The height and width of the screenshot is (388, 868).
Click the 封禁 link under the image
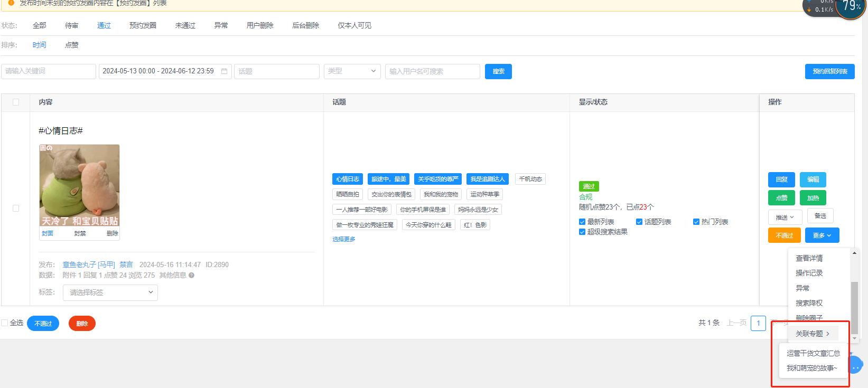[x=80, y=233]
